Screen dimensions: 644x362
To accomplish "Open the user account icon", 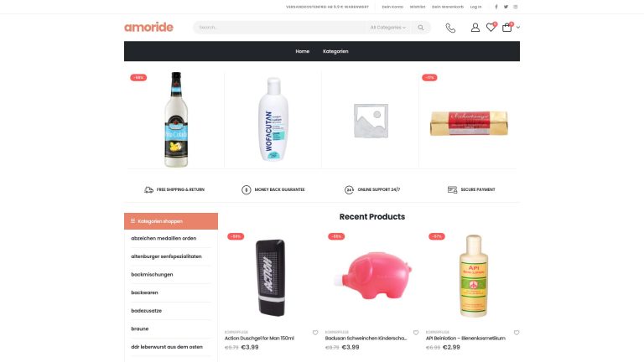I will click(475, 28).
